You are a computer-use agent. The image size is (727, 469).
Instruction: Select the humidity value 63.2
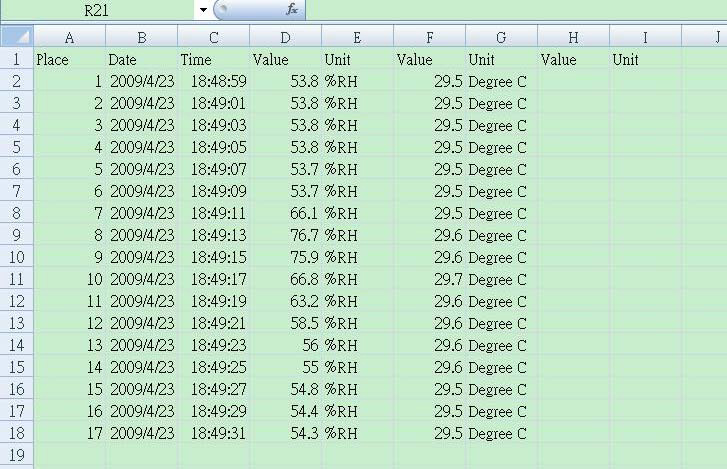[286, 301]
